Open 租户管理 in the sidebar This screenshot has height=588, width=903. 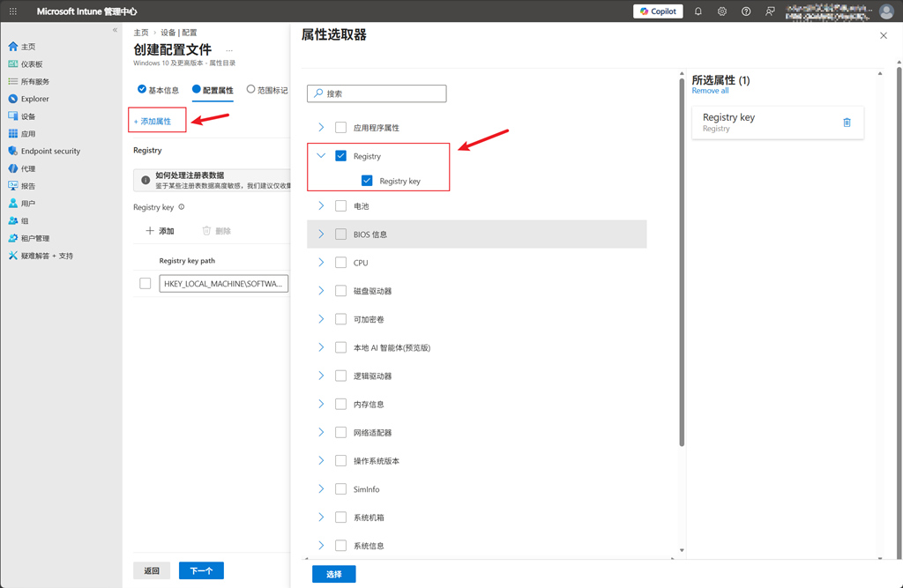[29, 238]
